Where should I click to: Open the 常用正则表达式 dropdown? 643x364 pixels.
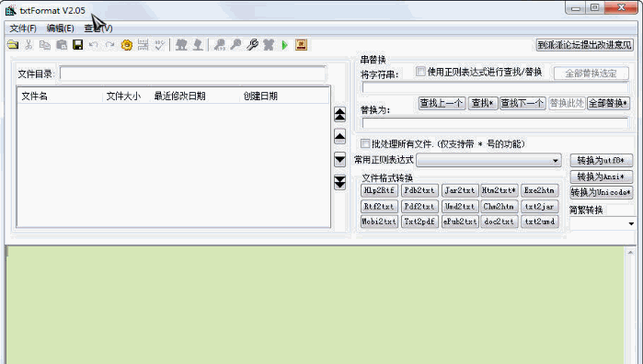pyautogui.click(x=488, y=160)
